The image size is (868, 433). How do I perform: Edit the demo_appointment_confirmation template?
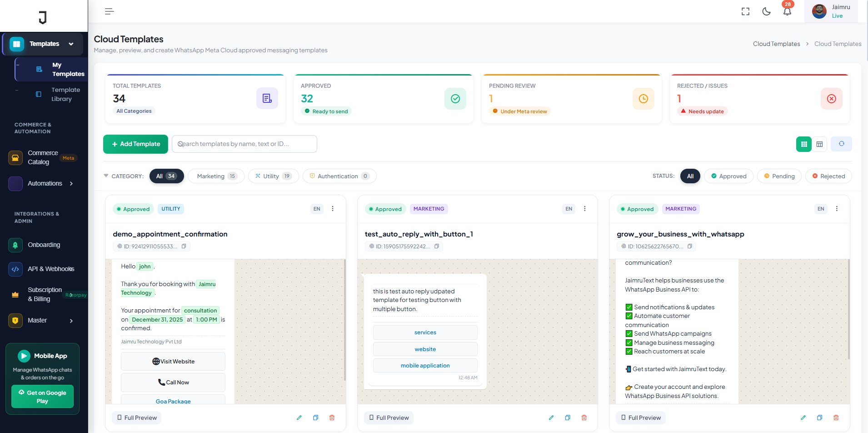point(299,418)
